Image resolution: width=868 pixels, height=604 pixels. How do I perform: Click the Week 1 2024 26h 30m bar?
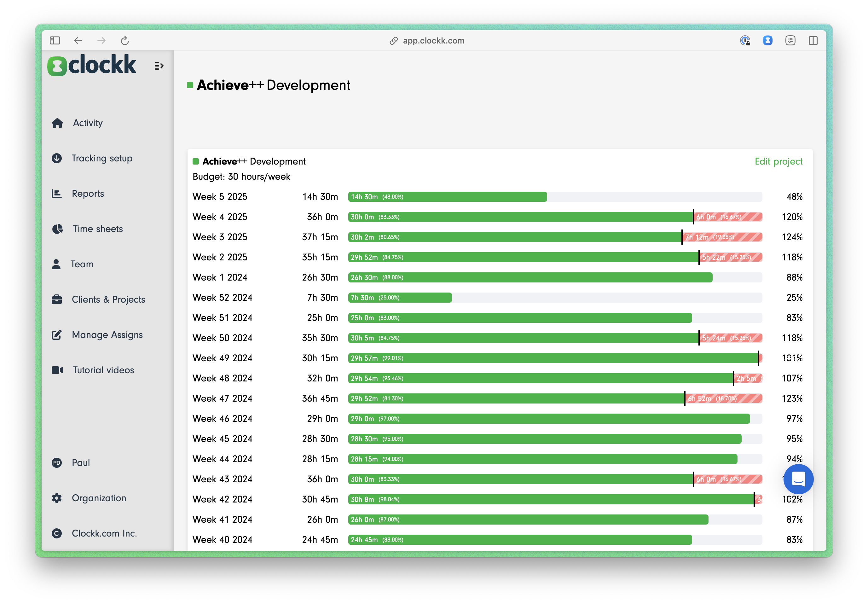pyautogui.click(x=530, y=277)
